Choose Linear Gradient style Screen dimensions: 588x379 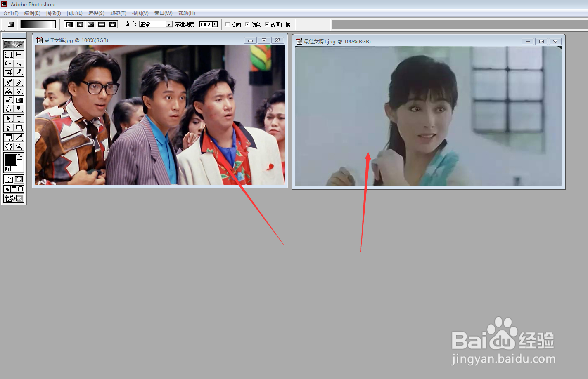click(69, 24)
